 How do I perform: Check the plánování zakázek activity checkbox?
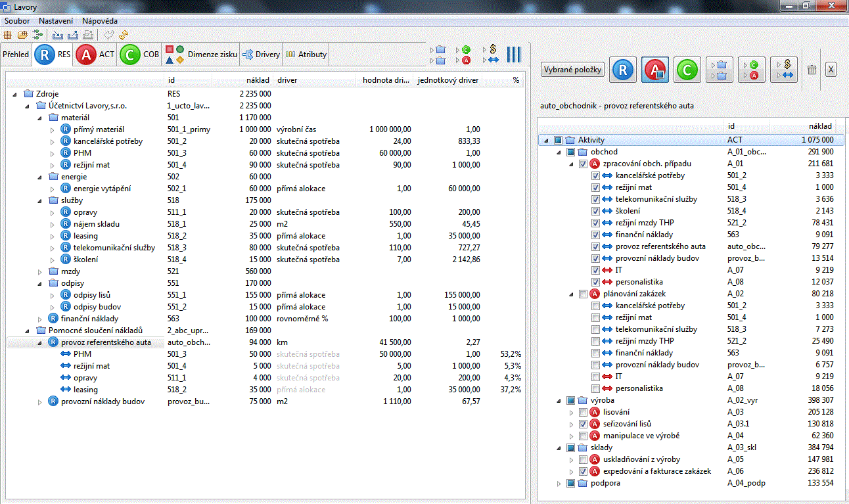[584, 294]
